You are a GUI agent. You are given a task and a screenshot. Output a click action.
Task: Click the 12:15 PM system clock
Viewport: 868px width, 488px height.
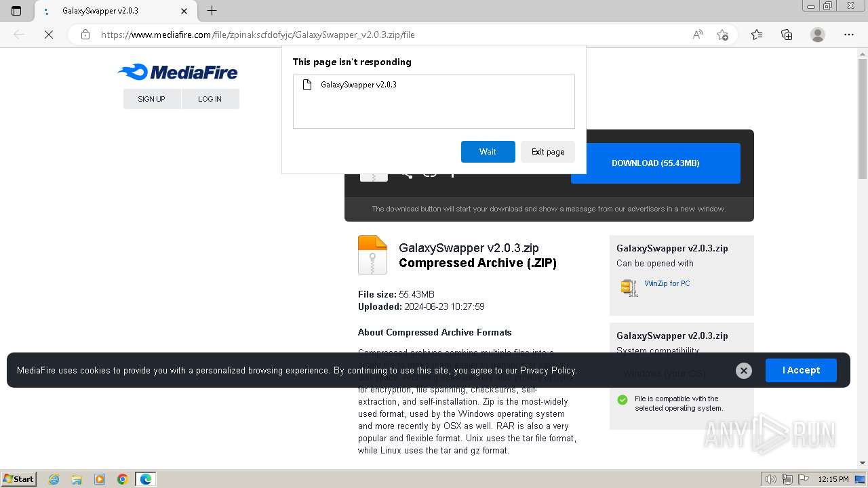click(x=833, y=479)
